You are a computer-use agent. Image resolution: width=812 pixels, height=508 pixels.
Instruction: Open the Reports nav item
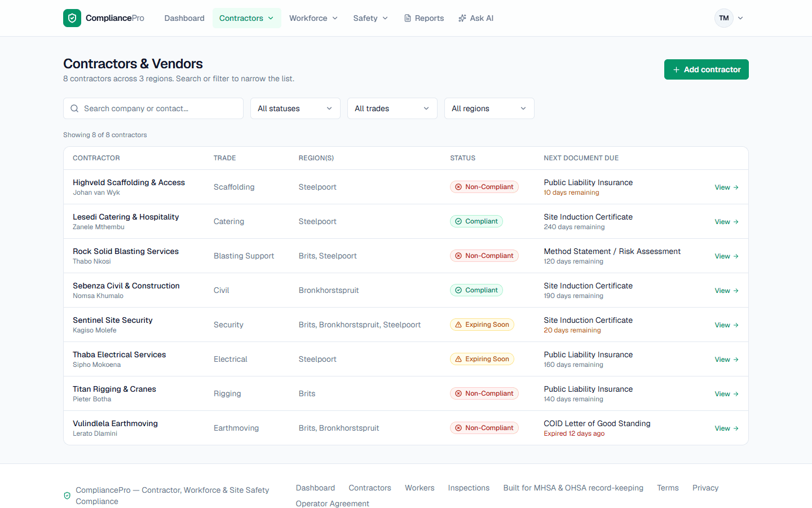click(x=424, y=18)
